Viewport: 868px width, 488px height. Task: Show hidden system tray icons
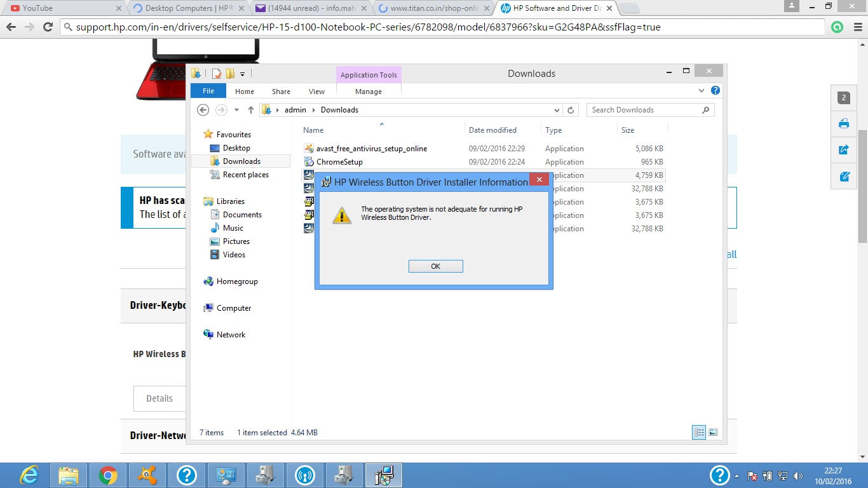tap(737, 475)
